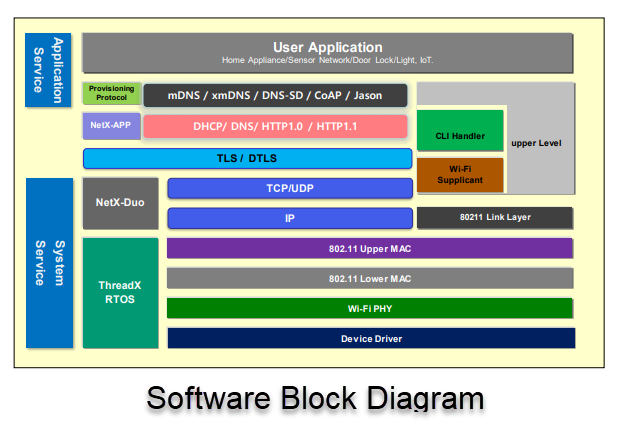Select the green CLI Handler block
The image size is (632, 445).
tap(459, 135)
